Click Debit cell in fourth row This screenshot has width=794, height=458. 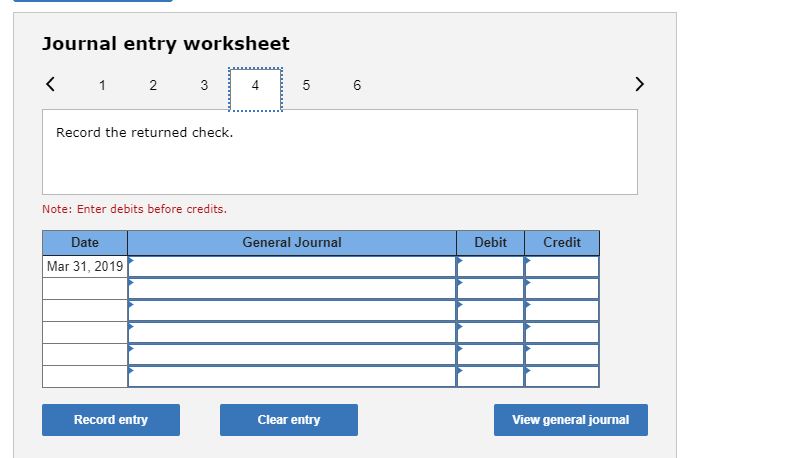[490, 332]
